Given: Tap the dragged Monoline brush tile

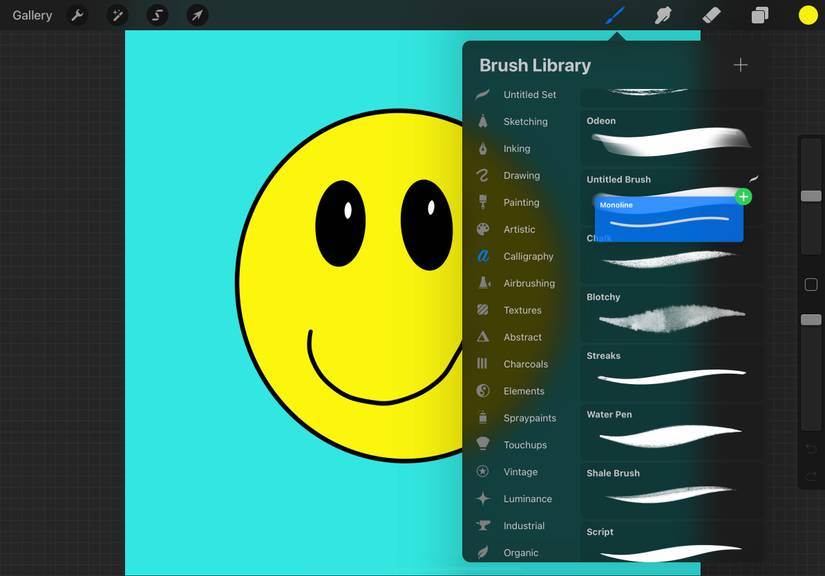Looking at the screenshot, I should (x=669, y=220).
